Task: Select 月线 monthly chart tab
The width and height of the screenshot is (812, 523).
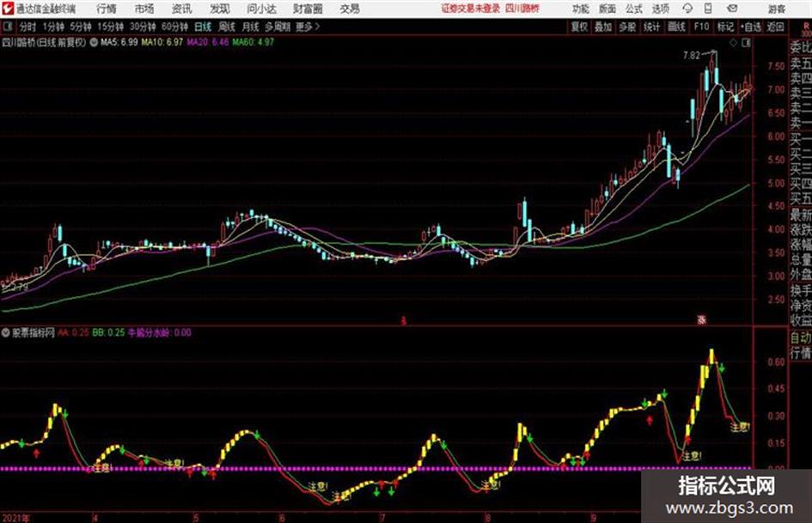Action: coord(251,27)
